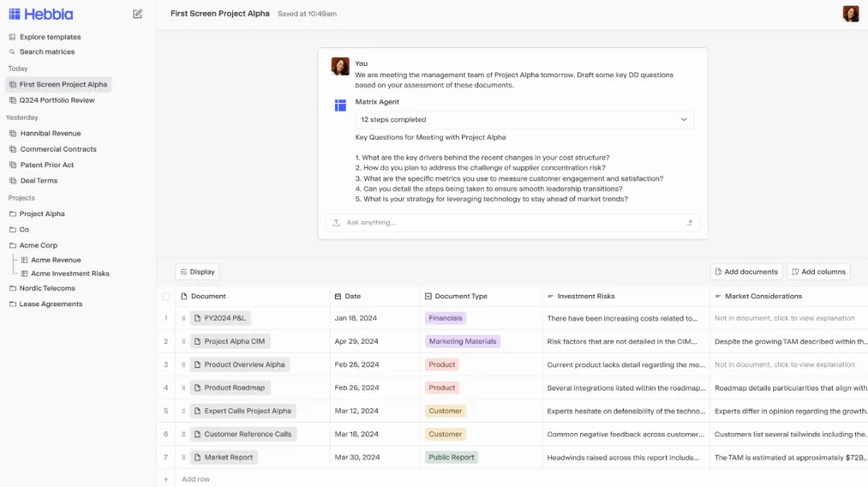Click drag handle of FY2024 P&L row
Viewport: 868px width, 487px height.
183,318
